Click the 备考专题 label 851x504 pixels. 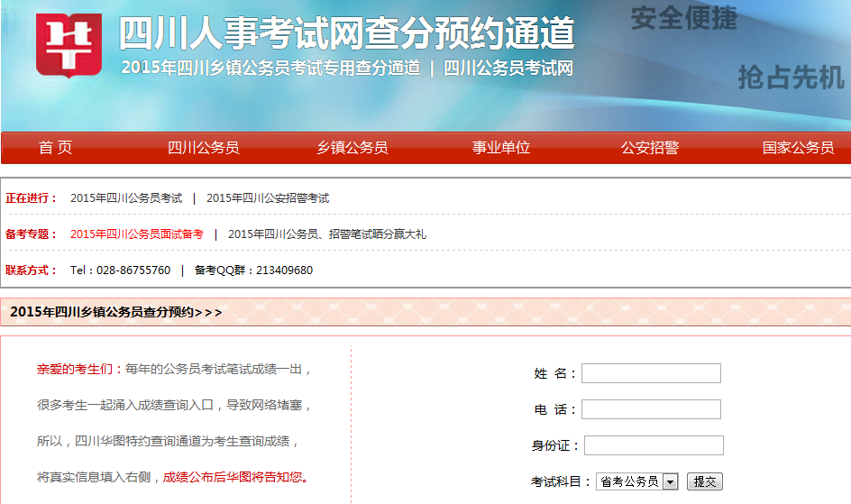[32, 234]
